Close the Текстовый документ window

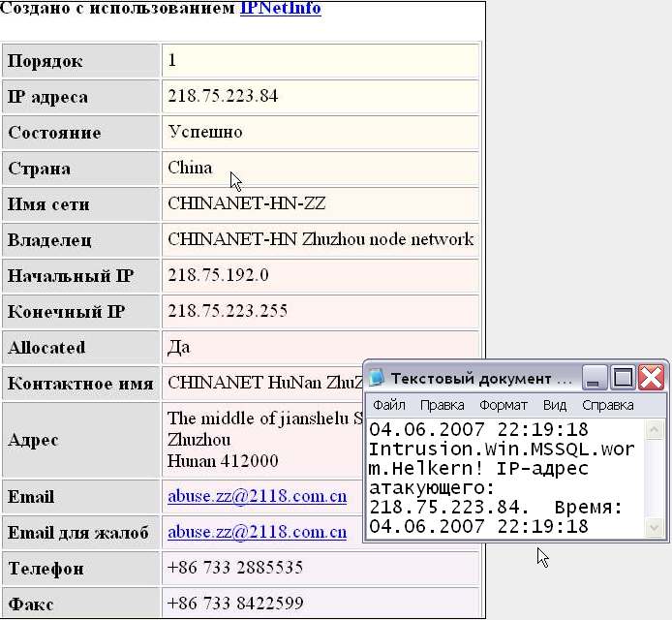pyautogui.click(x=651, y=378)
